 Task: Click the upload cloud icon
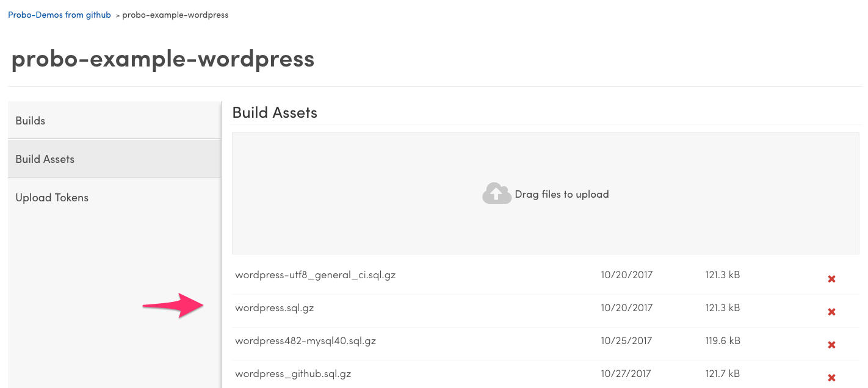coord(496,193)
